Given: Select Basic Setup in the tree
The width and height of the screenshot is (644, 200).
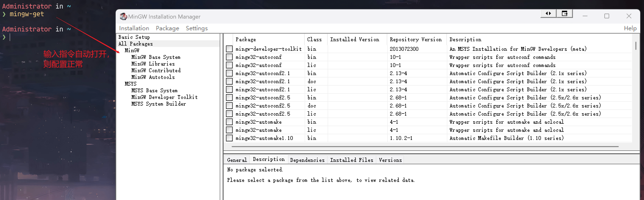Looking at the screenshot, I should click(134, 37).
